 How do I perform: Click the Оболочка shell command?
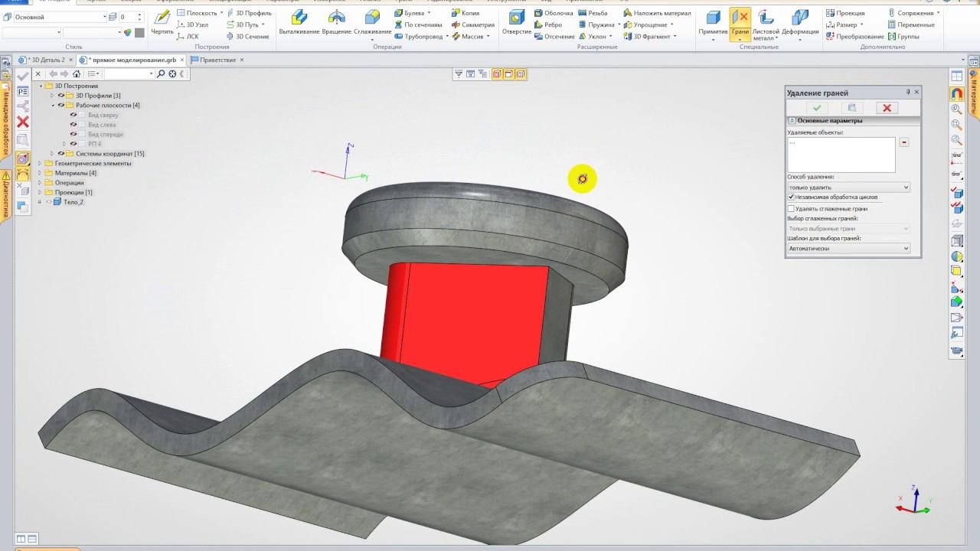coord(553,13)
